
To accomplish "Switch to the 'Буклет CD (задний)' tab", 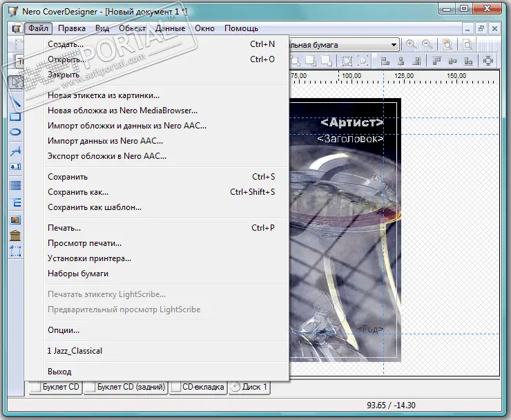I will (x=132, y=387).
